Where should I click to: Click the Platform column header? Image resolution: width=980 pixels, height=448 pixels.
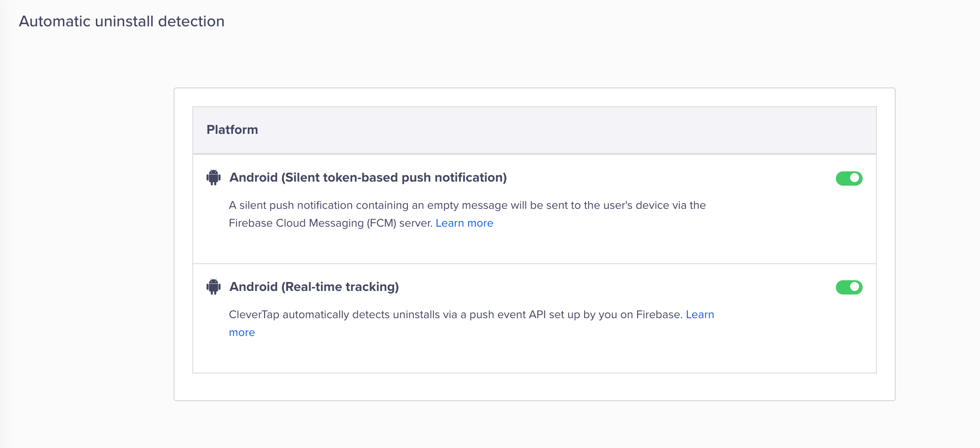click(232, 130)
